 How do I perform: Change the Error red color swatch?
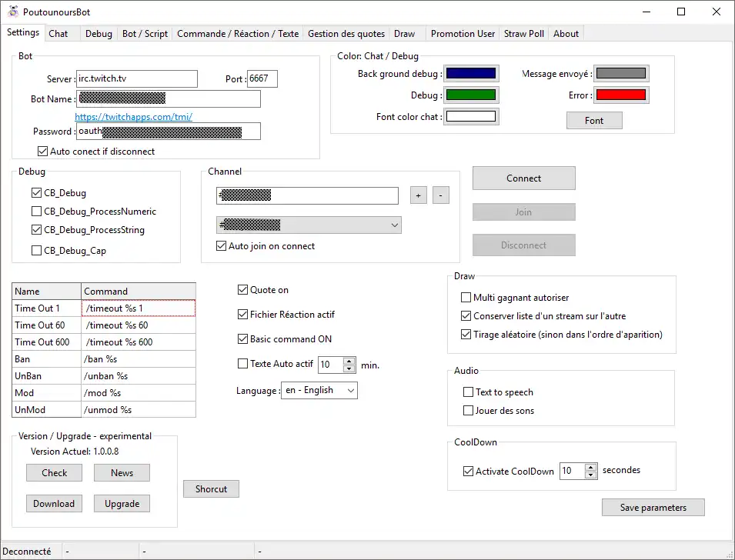[621, 95]
